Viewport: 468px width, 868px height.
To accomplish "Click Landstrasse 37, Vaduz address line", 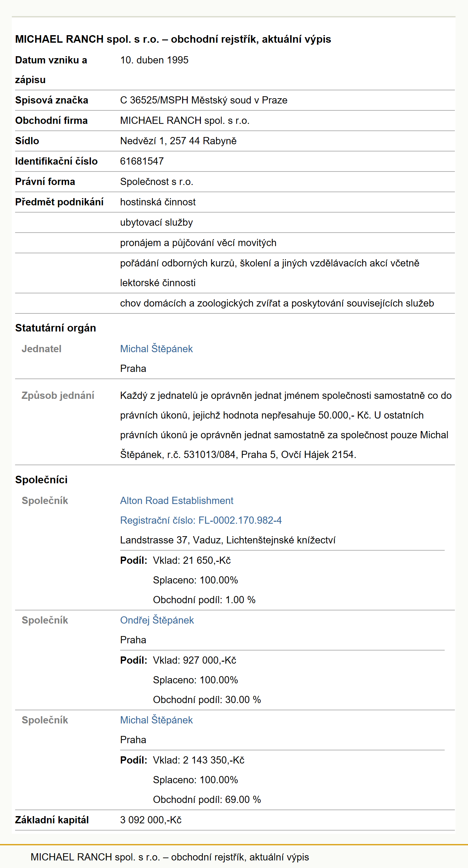I will 228,540.
